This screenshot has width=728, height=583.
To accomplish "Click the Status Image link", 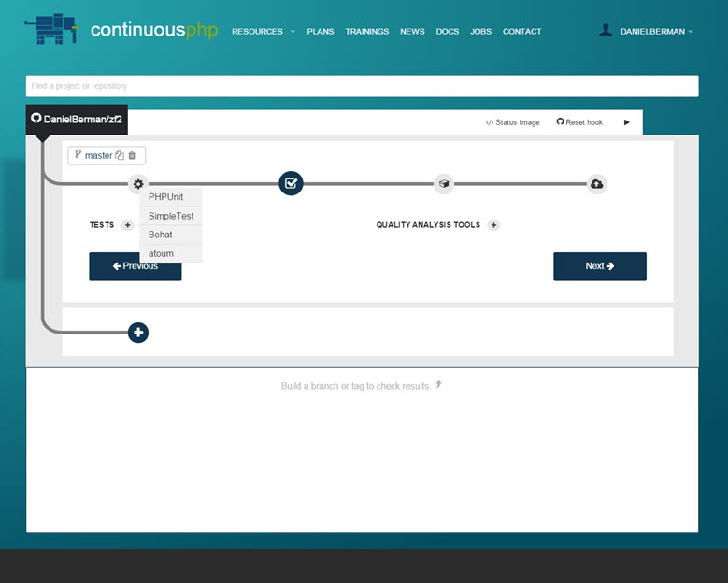I will point(512,122).
